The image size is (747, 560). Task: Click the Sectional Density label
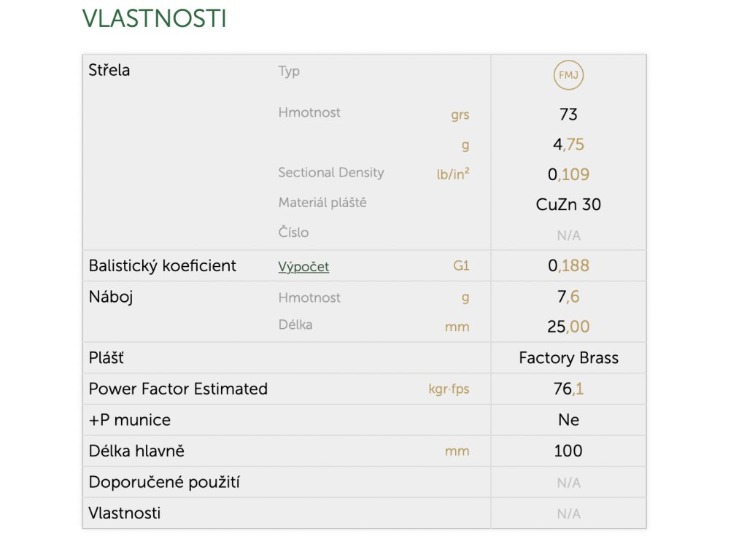pos(331,172)
